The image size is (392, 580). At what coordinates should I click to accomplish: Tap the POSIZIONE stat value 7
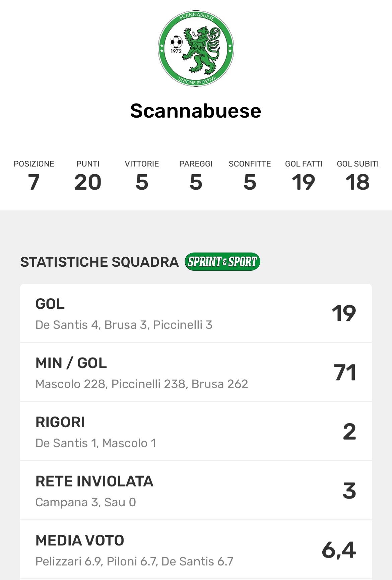coord(34,182)
